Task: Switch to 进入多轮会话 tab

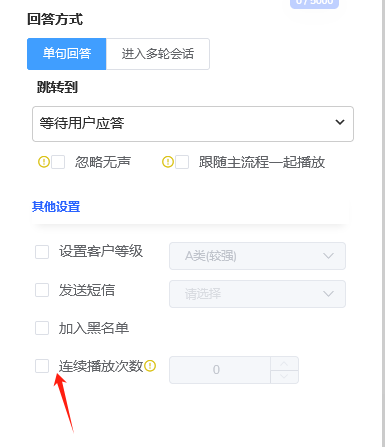Action: [x=158, y=54]
